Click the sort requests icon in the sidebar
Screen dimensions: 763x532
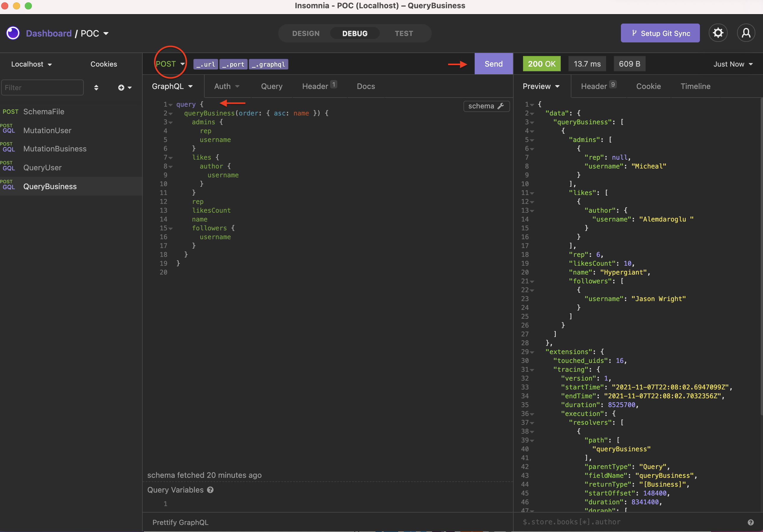coord(96,87)
